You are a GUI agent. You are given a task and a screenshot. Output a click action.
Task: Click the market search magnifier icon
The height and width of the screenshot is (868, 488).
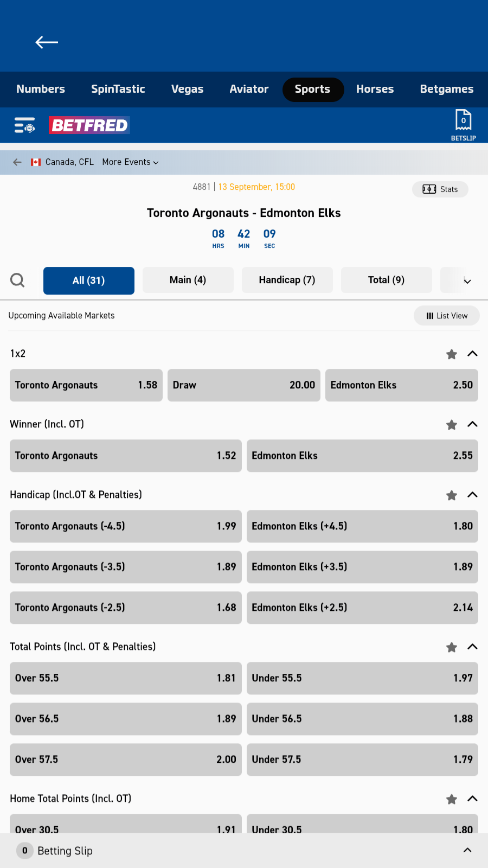(x=18, y=280)
